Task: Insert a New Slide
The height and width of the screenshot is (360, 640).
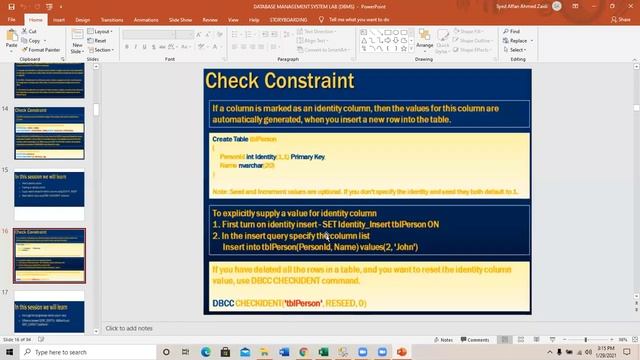Action: [x=77, y=41]
